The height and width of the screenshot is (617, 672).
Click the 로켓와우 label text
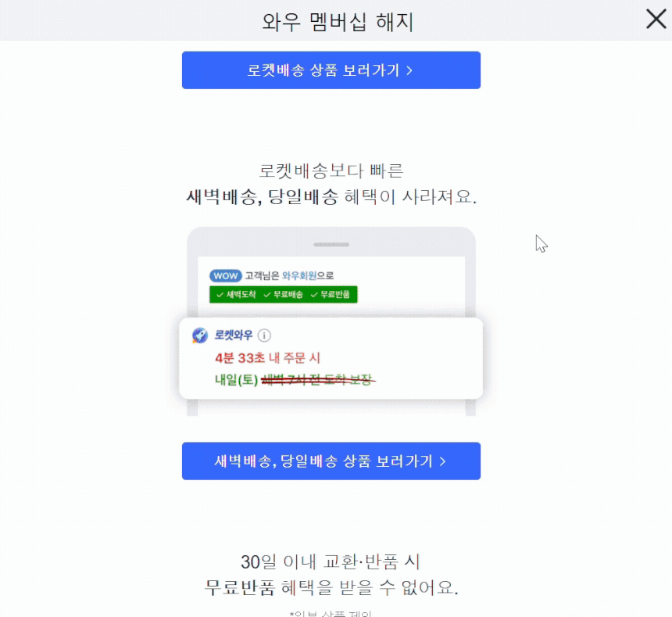(234, 335)
